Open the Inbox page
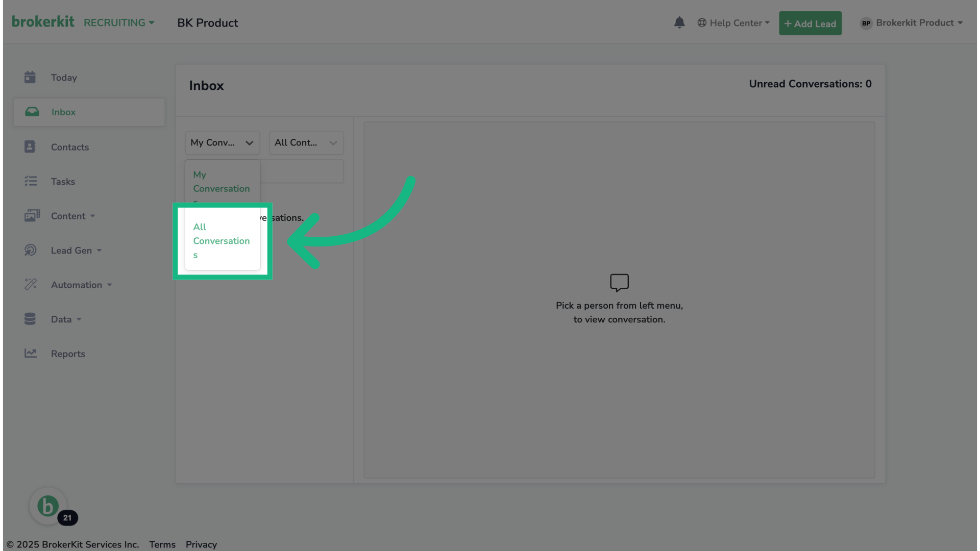Screen dimensions: 980x551 click(x=89, y=112)
